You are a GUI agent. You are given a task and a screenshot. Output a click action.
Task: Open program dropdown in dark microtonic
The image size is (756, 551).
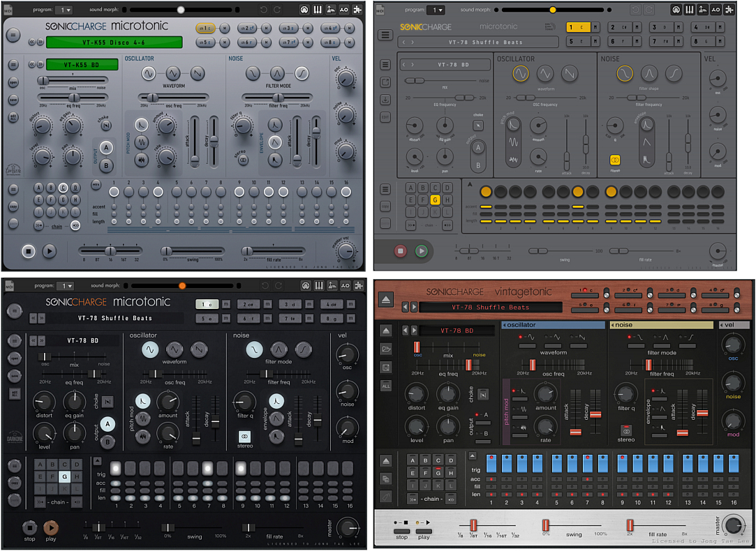tap(65, 286)
